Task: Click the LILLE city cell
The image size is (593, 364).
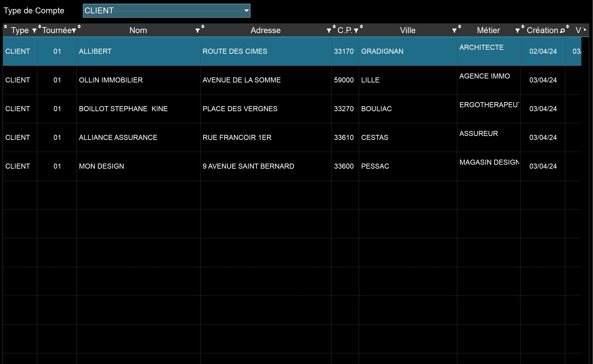Action: 408,80
